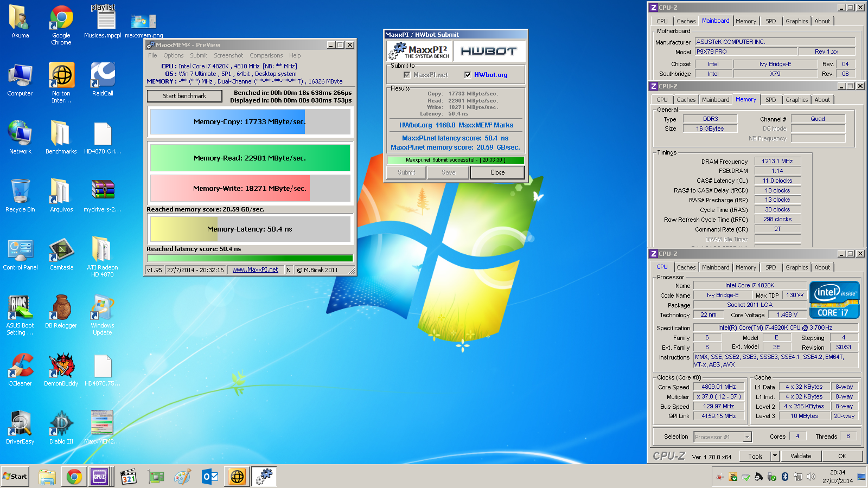Open the Akuma folder on desktop

[20, 22]
